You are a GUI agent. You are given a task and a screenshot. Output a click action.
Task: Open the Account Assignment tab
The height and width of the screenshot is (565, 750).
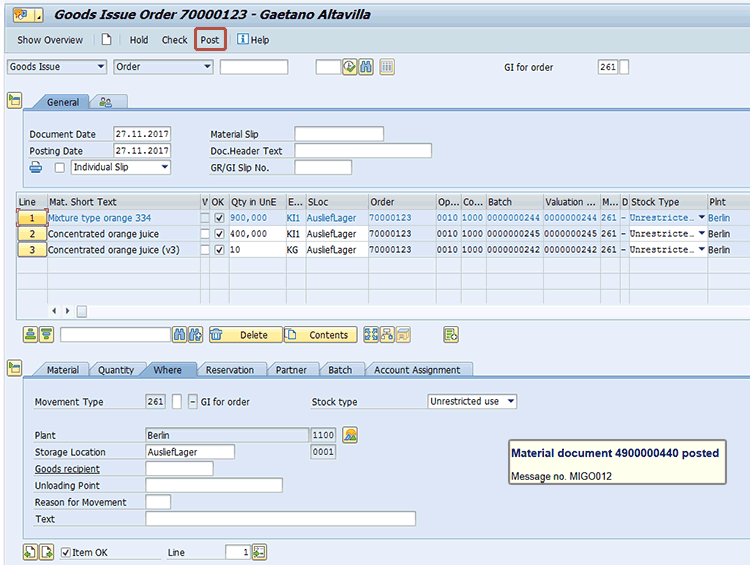coord(417,370)
